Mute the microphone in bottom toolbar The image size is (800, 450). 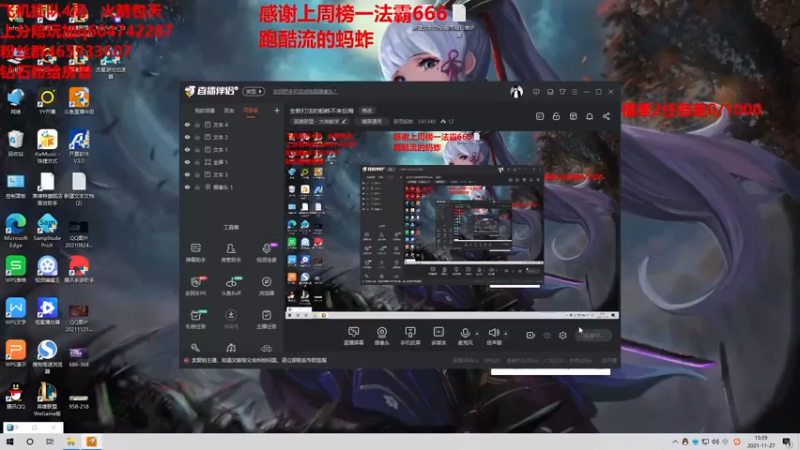465,336
